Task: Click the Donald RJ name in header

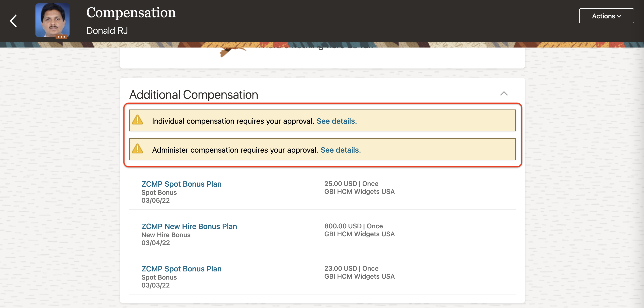Action: click(107, 31)
